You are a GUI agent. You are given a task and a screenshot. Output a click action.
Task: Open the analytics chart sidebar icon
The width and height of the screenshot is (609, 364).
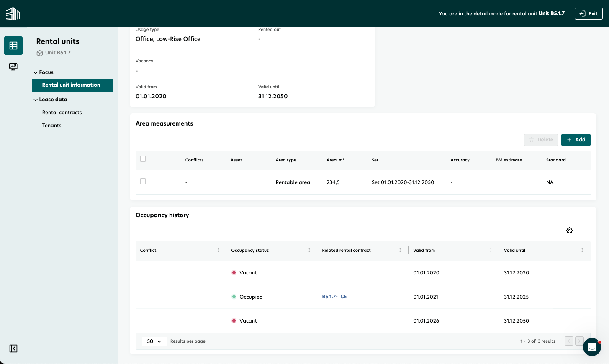pos(13,67)
